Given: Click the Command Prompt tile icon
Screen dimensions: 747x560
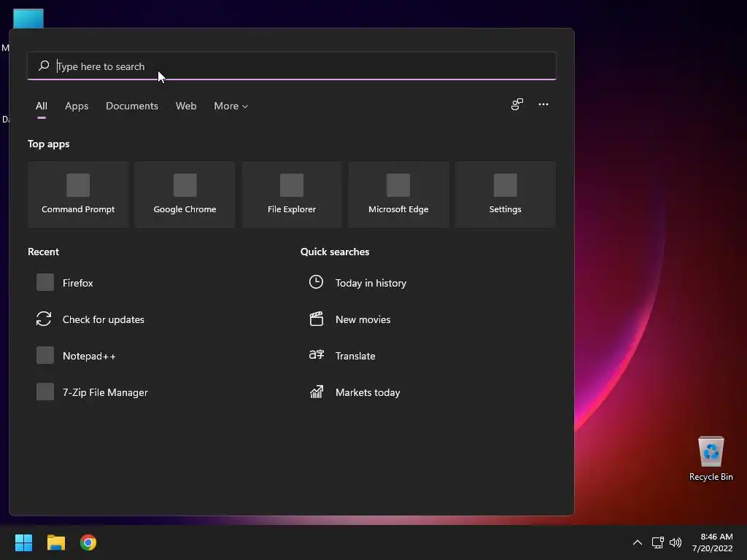Looking at the screenshot, I should (x=78, y=185).
